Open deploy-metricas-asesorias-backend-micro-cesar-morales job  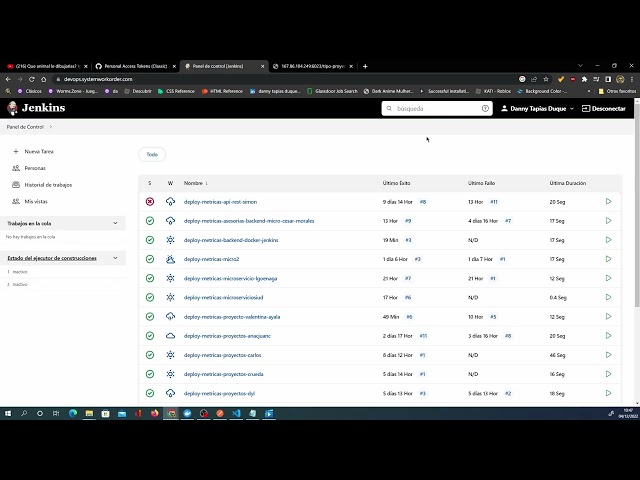point(249,221)
